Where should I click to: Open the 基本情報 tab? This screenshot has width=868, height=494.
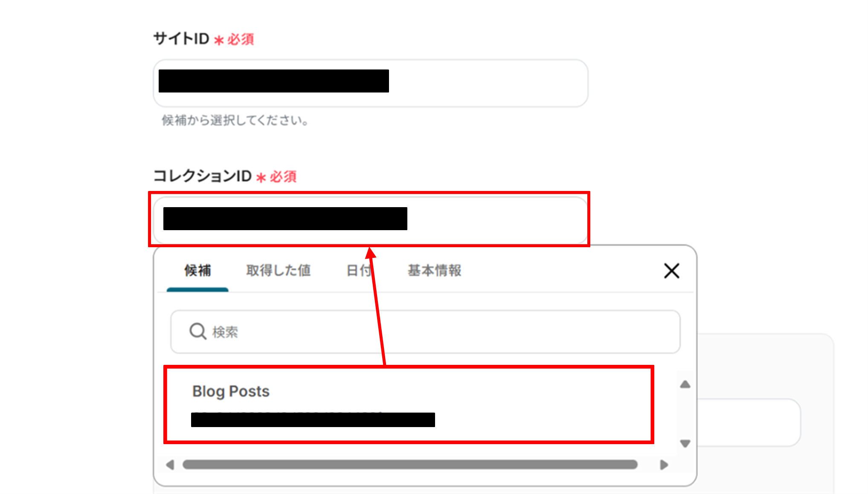[x=434, y=271]
